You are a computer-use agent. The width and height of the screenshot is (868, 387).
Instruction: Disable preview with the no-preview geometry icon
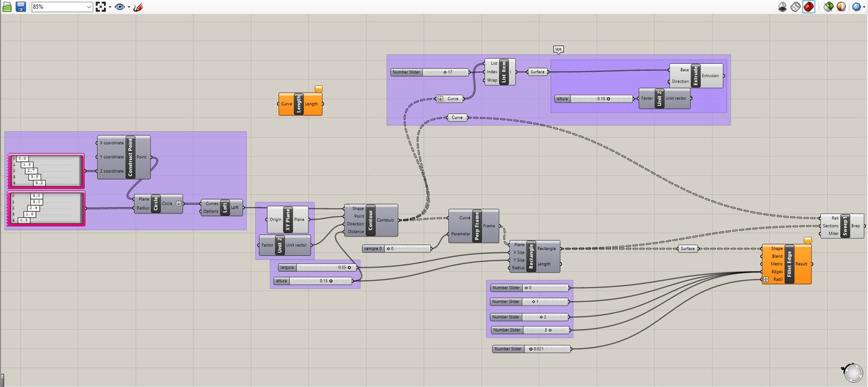coord(783,7)
